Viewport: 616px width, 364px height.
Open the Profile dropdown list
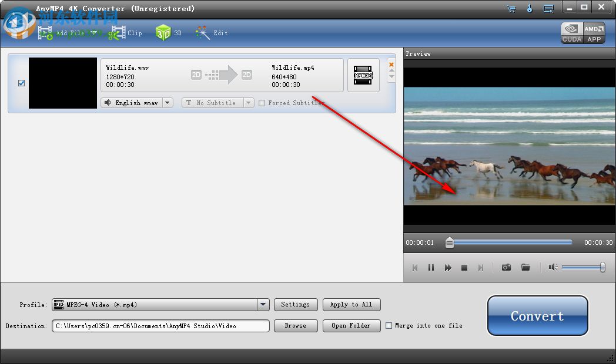pos(263,304)
